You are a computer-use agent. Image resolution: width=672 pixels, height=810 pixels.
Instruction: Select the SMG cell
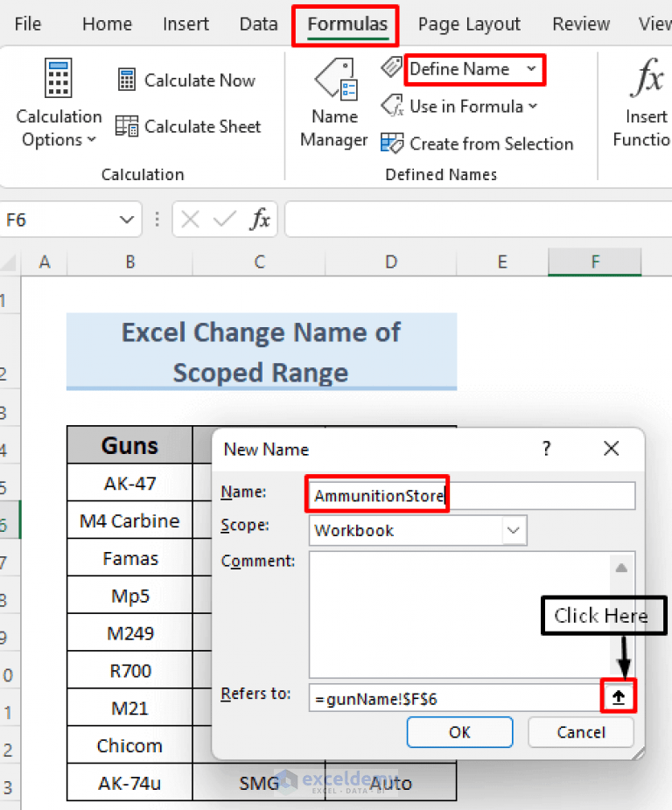pos(259,783)
